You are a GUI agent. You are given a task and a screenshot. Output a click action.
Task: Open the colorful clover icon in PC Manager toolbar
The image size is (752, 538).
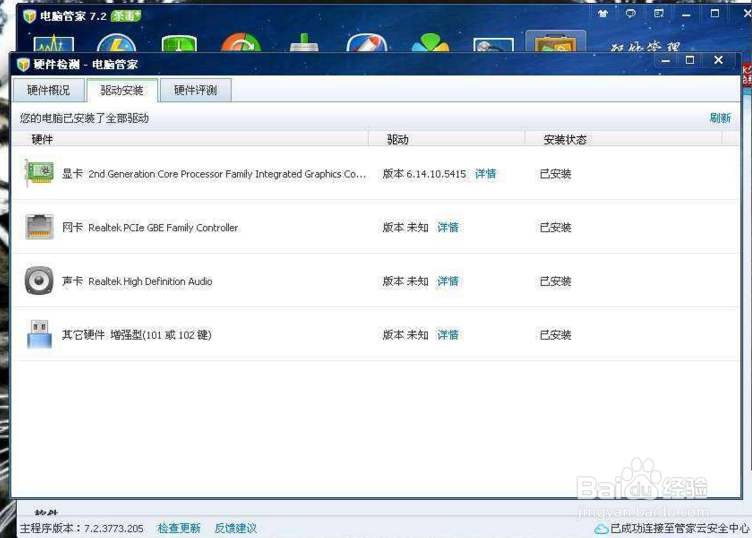[x=430, y=43]
